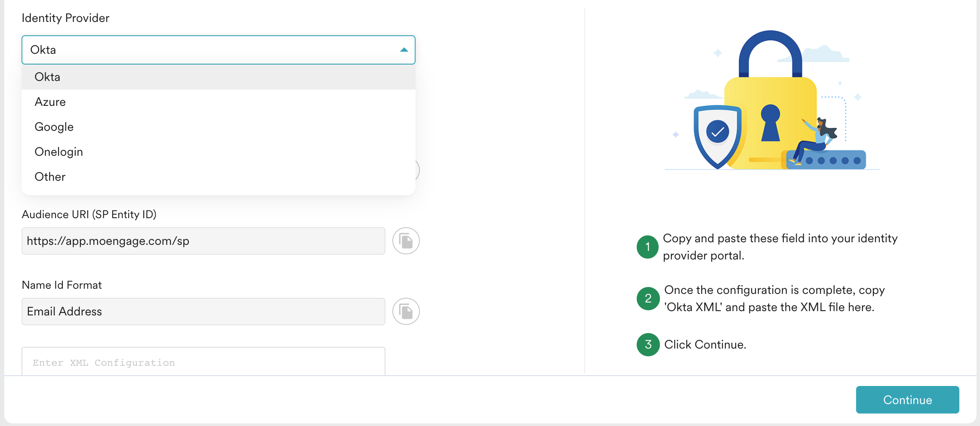This screenshot has width=980, height=426.
Task: Click the green step 2 circle indicator
Action: pos(647,298)
